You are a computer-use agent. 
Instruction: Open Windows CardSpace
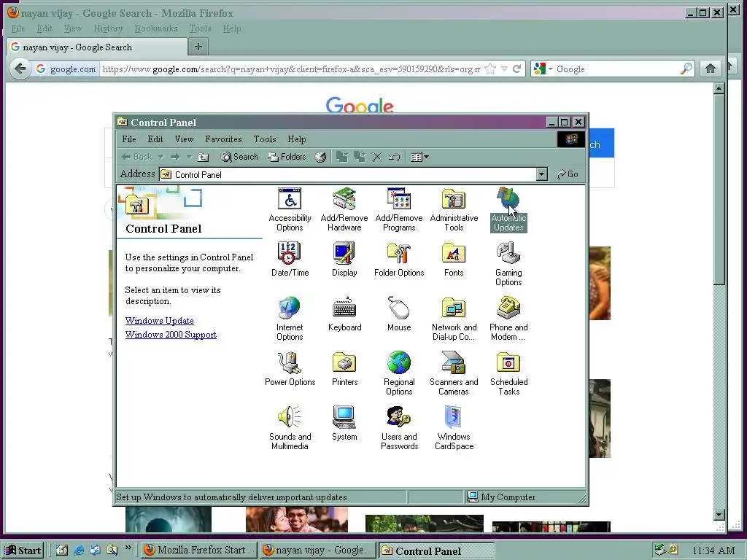pos(454,429)
